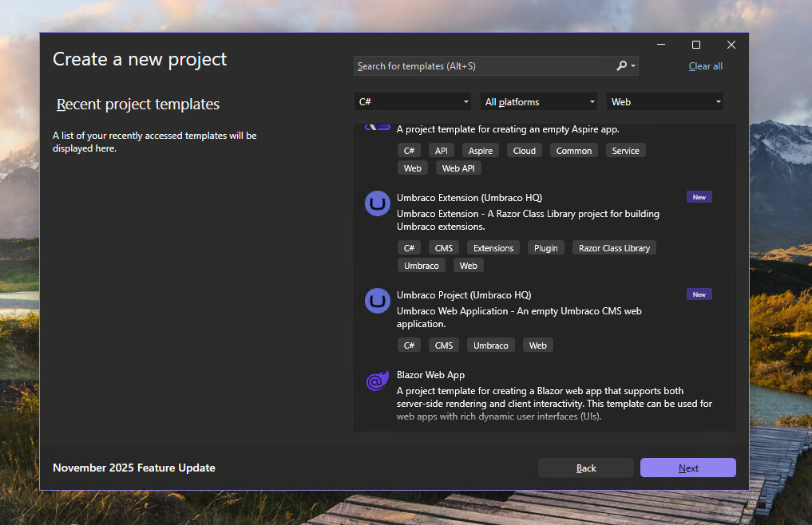Focus the Search for templates field
Viewport: 812px width, 525px height.
click(x=483, y=66)
